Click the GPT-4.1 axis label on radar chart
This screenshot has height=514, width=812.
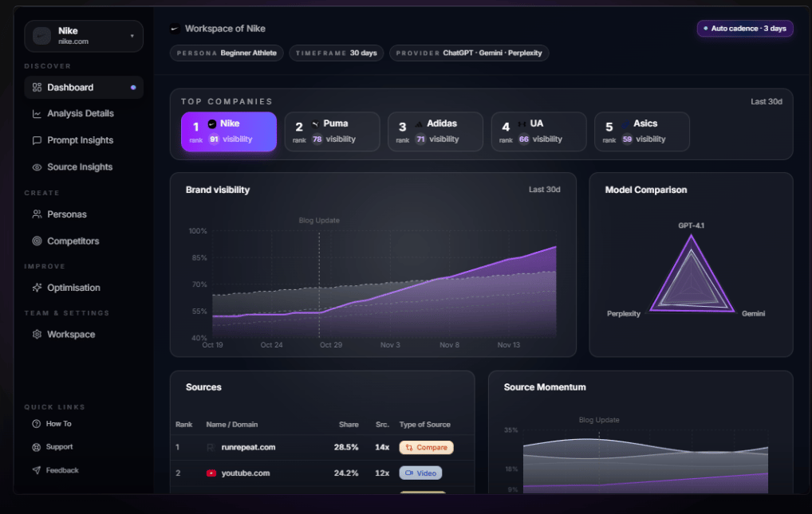[692, 226]
